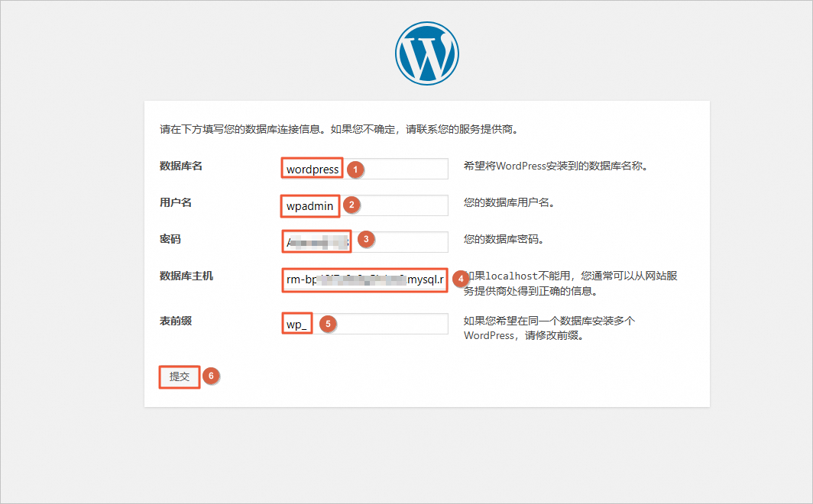Submit the form with 提交 button

coord(180,376)
